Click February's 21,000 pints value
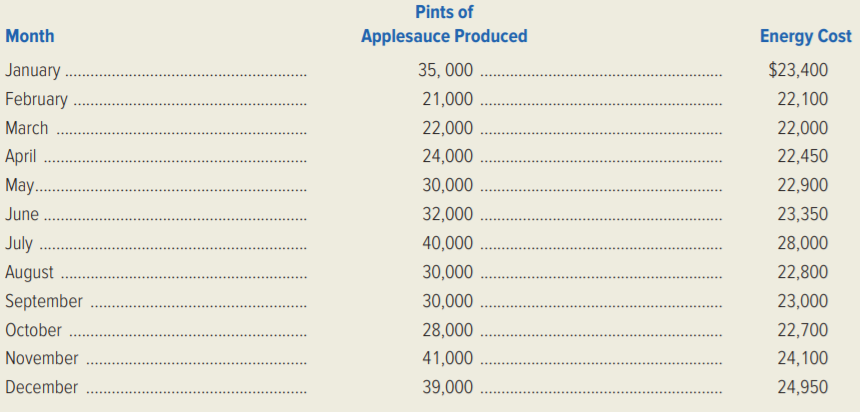This screenshot has width=860, height=412. (448, 99)
